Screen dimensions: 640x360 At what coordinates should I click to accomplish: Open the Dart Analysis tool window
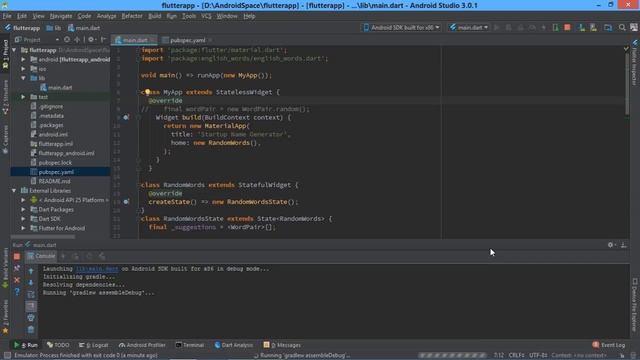234,345
